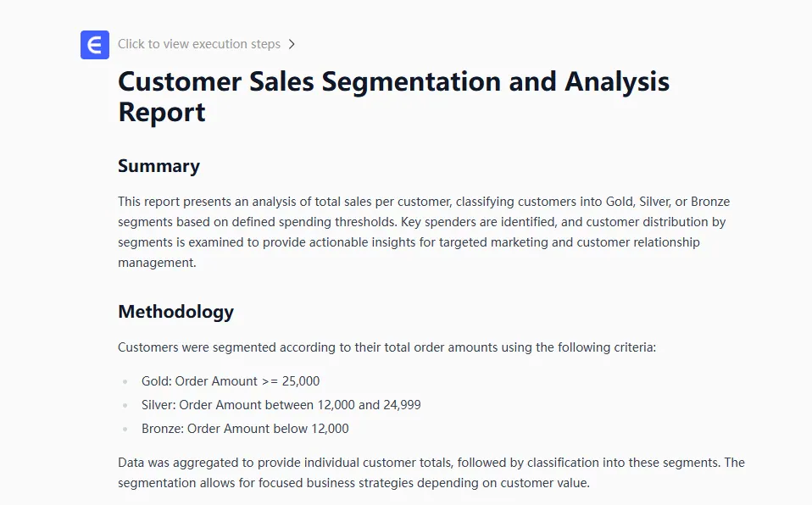Select the 'Summary' section heading
This screenshot has height=505, width=812.
(x=159, y=166)
